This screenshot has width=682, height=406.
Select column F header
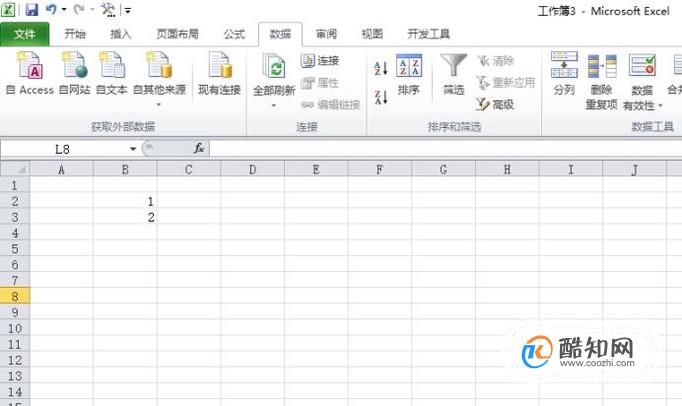pos(380,169)
